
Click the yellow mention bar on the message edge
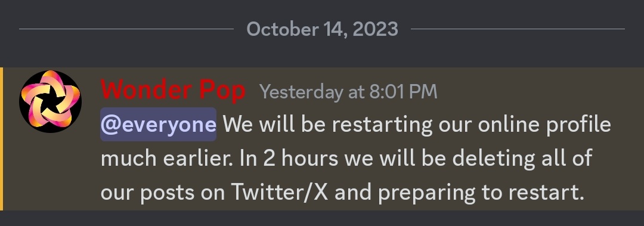(x=1, y=139)
